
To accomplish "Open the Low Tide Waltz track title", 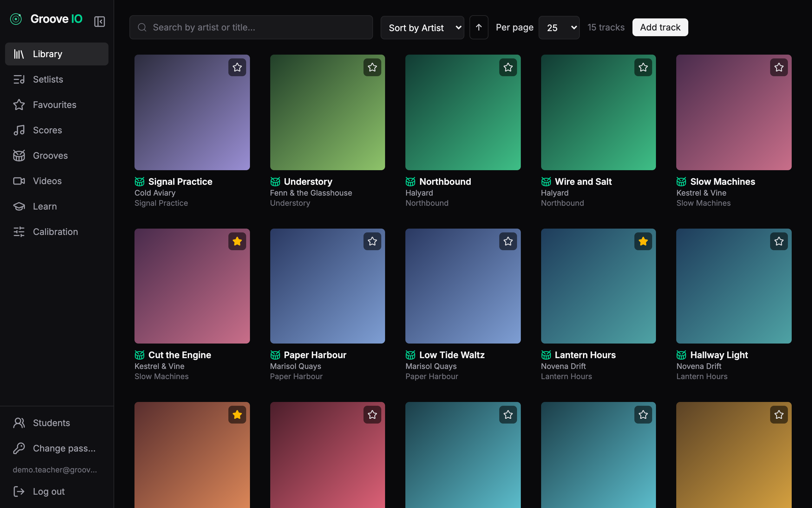I will click(452, 355).
